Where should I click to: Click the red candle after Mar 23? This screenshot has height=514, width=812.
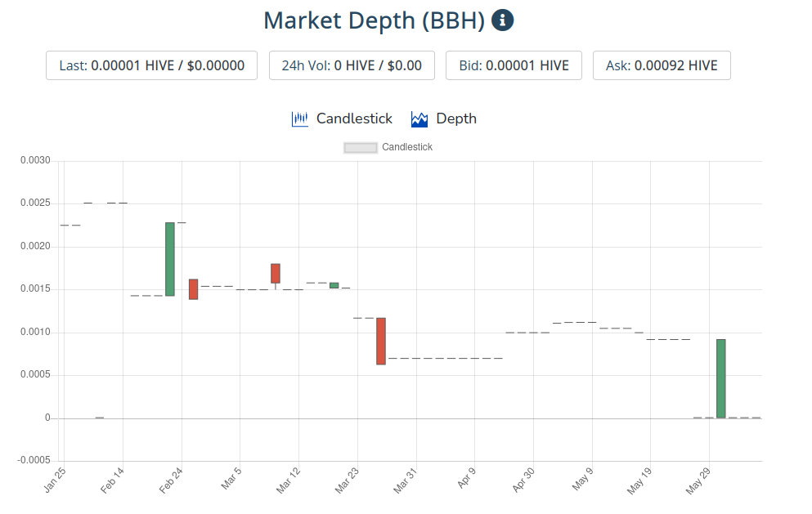tap(381, 341)
